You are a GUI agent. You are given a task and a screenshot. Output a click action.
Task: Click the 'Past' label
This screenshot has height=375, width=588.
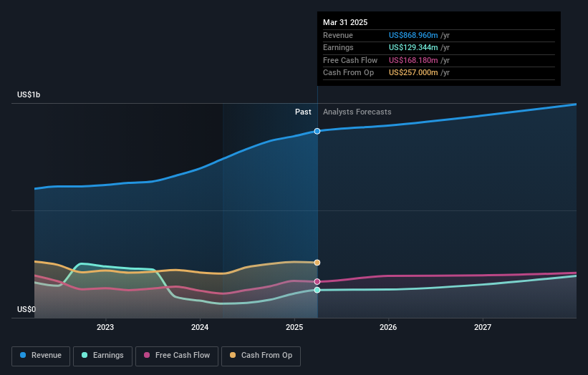click(x=303, y=112)
